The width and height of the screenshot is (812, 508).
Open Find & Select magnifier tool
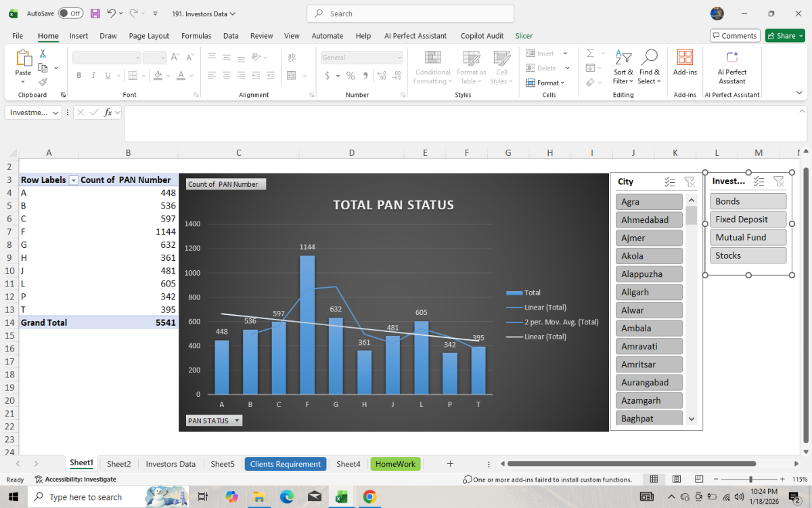click(x=649, y=58)
